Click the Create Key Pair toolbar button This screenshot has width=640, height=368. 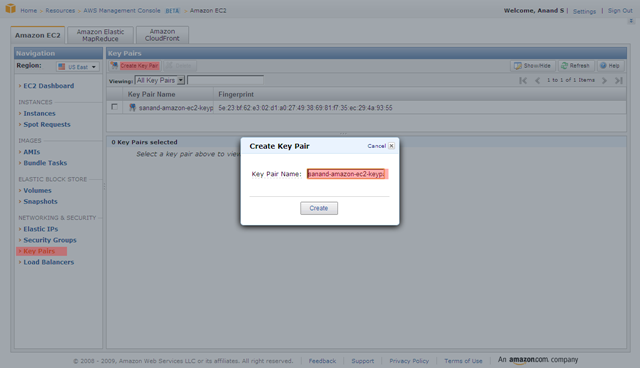click(134, 66)
